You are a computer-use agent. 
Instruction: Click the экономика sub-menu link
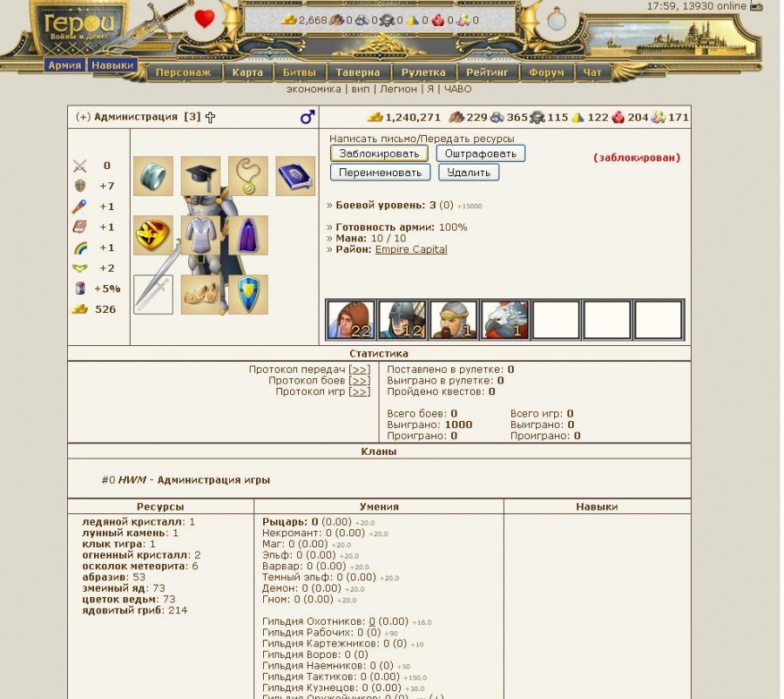[x=314, y=89]
